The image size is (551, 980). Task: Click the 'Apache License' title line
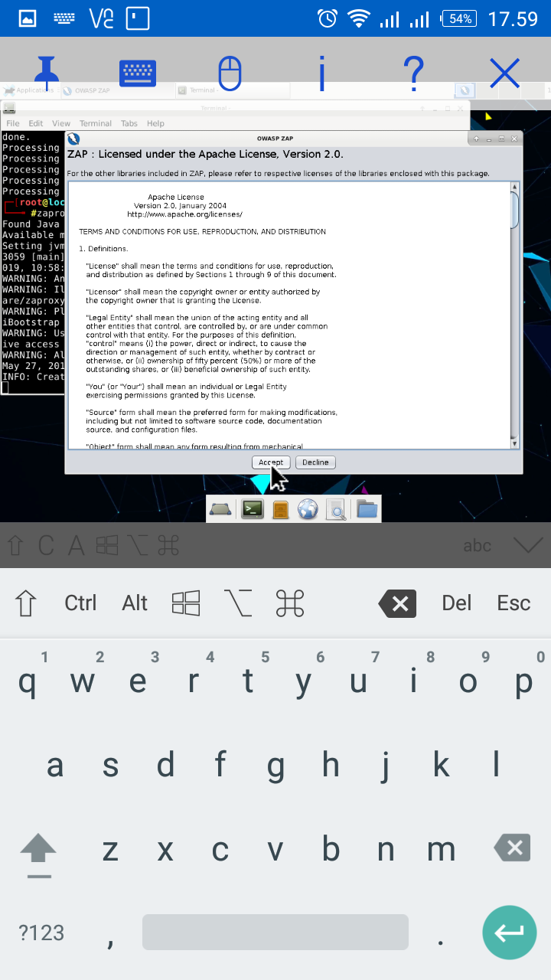pos(176,198)
